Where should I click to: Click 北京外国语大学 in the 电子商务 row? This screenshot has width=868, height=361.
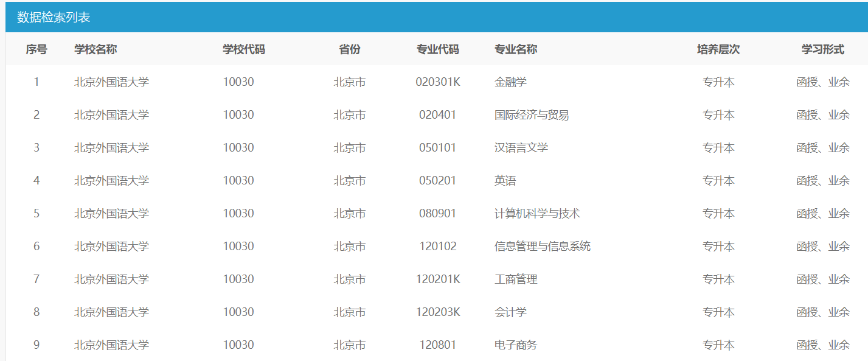111,345
